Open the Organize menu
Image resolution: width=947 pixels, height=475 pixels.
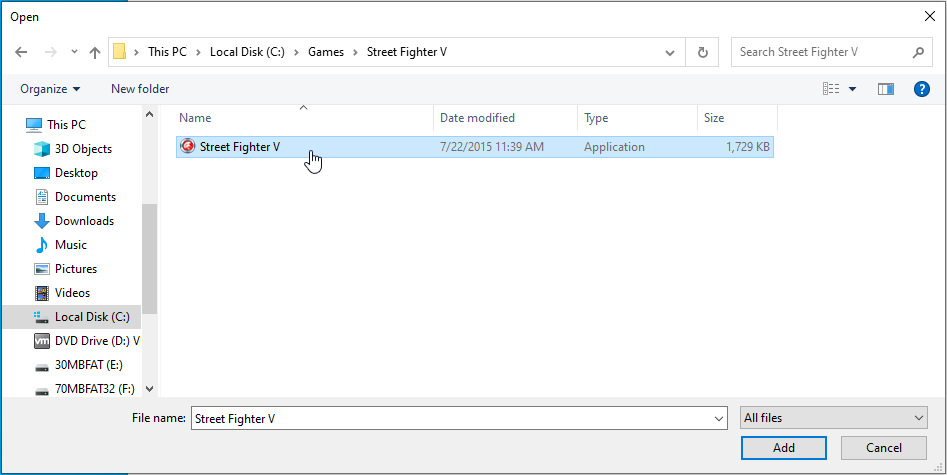click(x=50, y=89)
